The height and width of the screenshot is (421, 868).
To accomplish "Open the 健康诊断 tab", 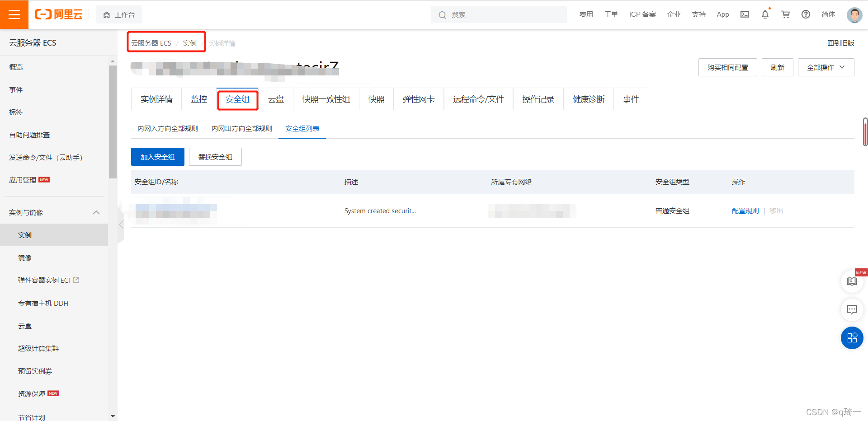I will tap(589, 99).
